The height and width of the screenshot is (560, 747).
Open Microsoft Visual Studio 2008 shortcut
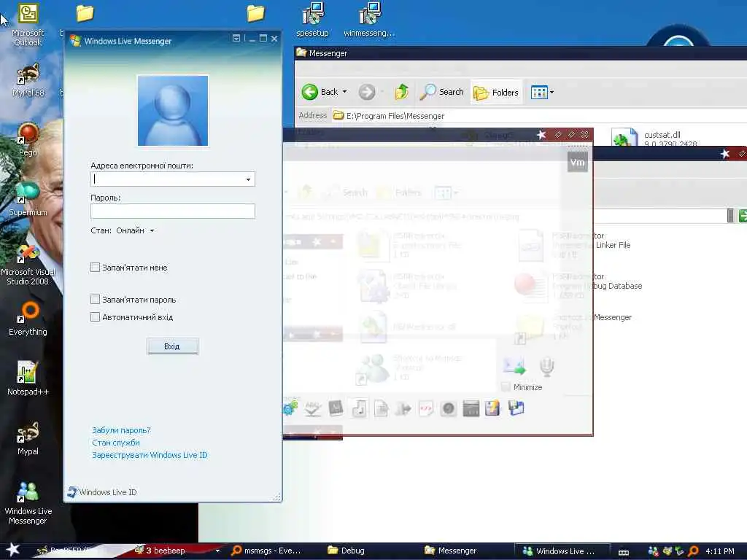(28, 265)
